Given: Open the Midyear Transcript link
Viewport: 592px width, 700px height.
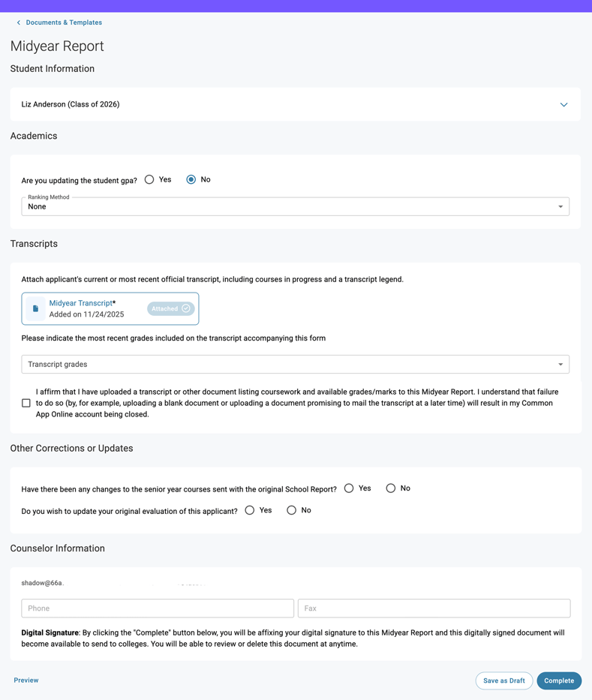Looking at the screenshot, I should point(80,303).
